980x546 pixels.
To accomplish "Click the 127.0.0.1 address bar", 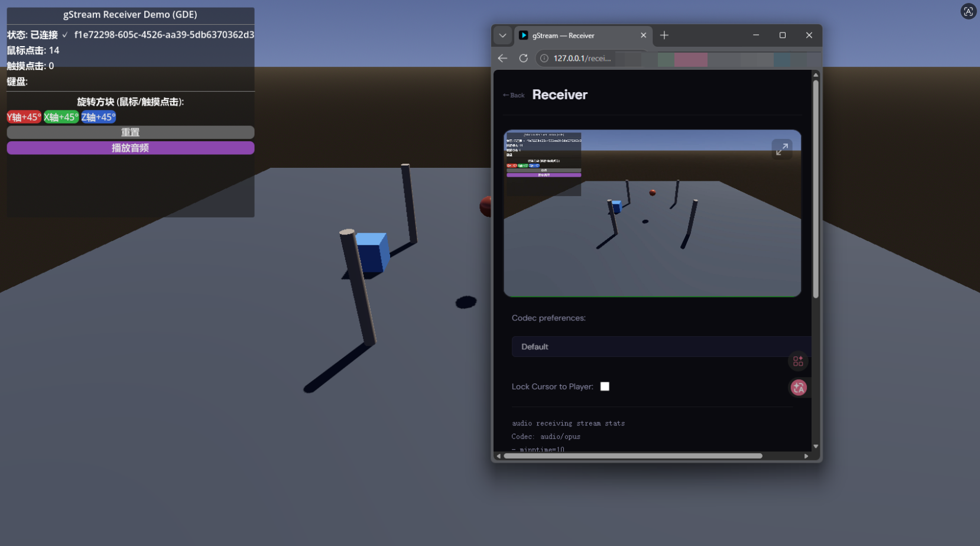I will coord(582,58).
